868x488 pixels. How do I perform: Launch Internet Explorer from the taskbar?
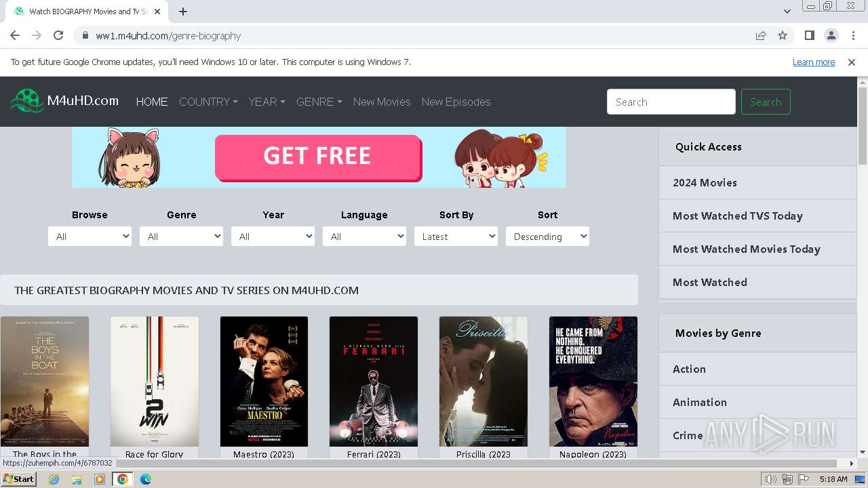54,479
